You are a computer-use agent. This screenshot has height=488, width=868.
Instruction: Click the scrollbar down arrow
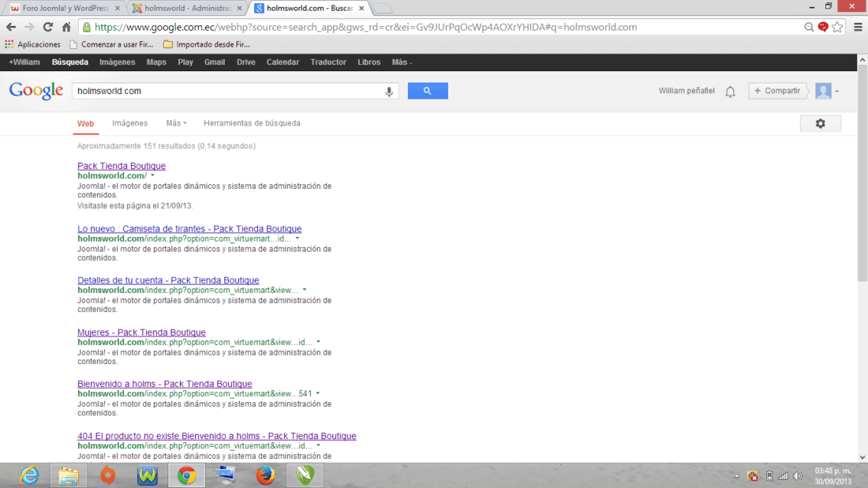(862, 457)
